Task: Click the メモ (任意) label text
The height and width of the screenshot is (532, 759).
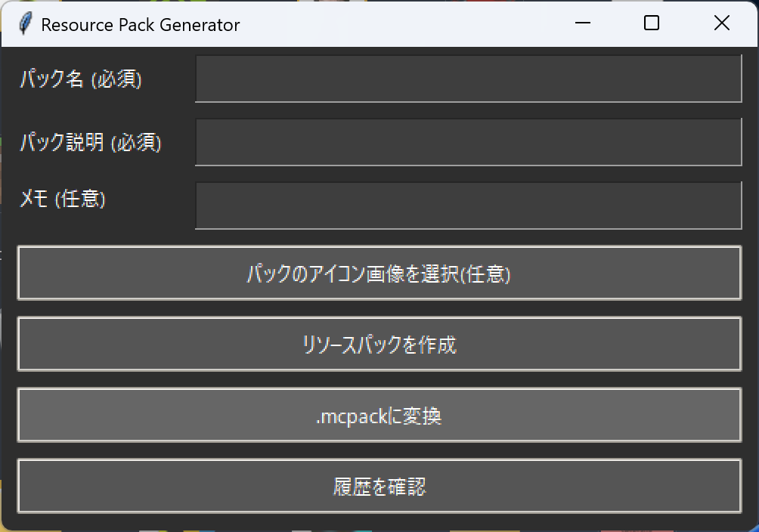Action: (63, 199)
